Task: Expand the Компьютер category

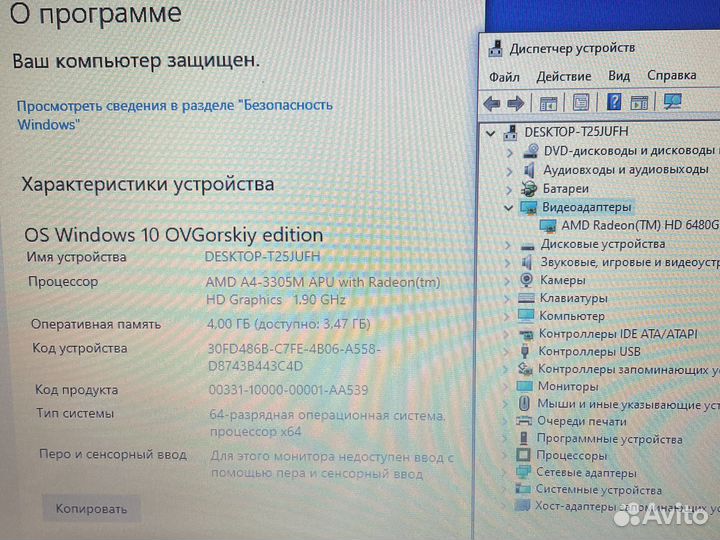Action: pyautogui.click(x=506, y=317)
